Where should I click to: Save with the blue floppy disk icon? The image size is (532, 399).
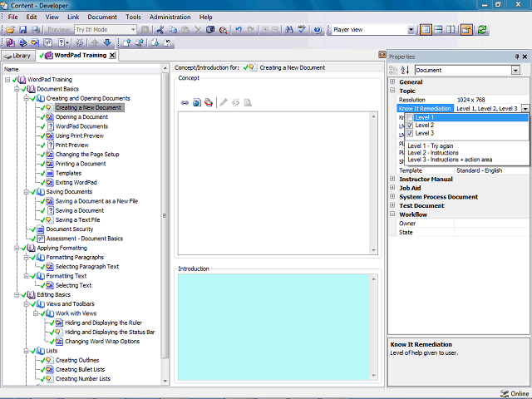(x=22, y=30)
